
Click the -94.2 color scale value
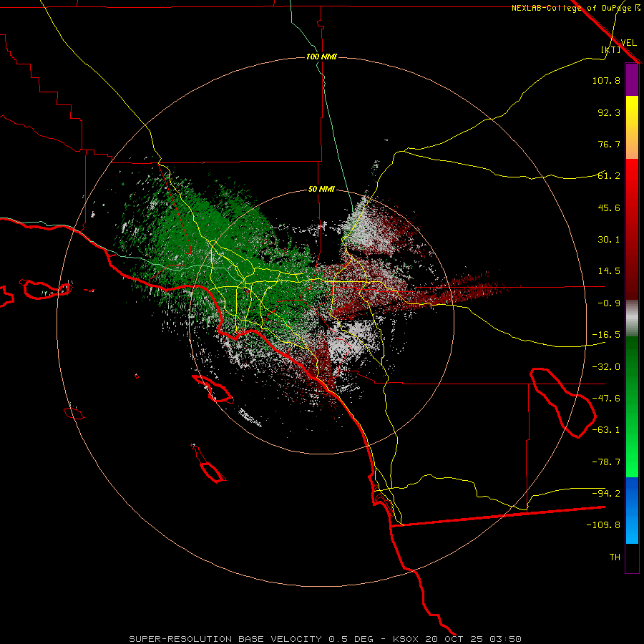pyautogui.click(x=606, y=494)
